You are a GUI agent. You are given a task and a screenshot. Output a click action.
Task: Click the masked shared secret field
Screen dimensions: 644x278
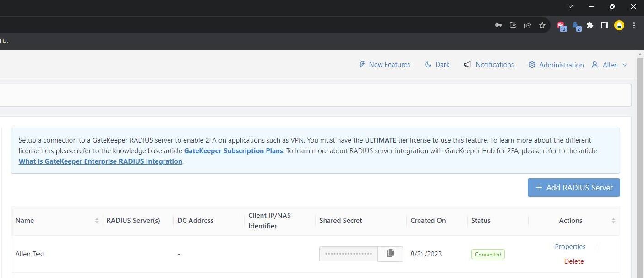pyautogui.click(x=348, y=254)
